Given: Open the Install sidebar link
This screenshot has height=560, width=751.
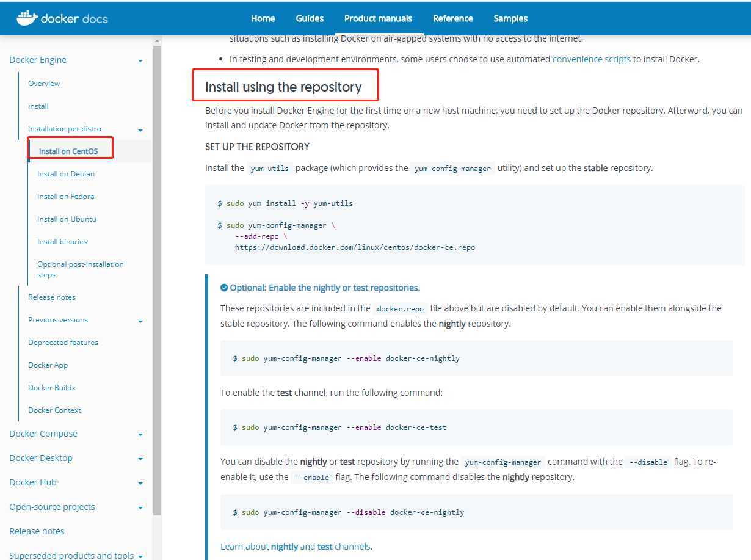Looking at the screenshot, I should [38, 106].
